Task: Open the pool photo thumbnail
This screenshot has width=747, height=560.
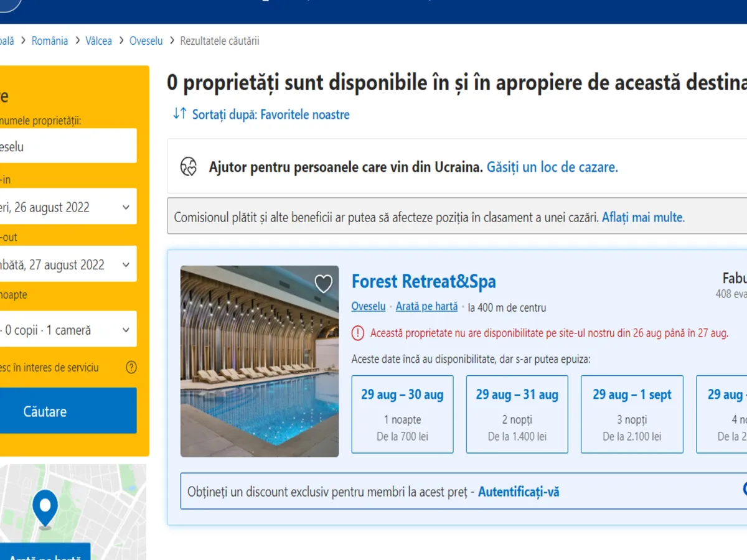Action: [x=260, y=362]
